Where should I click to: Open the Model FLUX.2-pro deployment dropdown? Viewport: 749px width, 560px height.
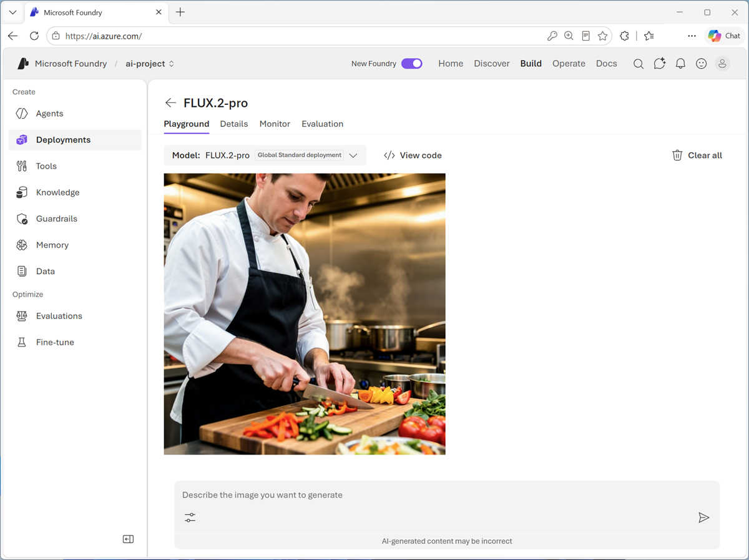pyautogui.click(x=265, y=155)
